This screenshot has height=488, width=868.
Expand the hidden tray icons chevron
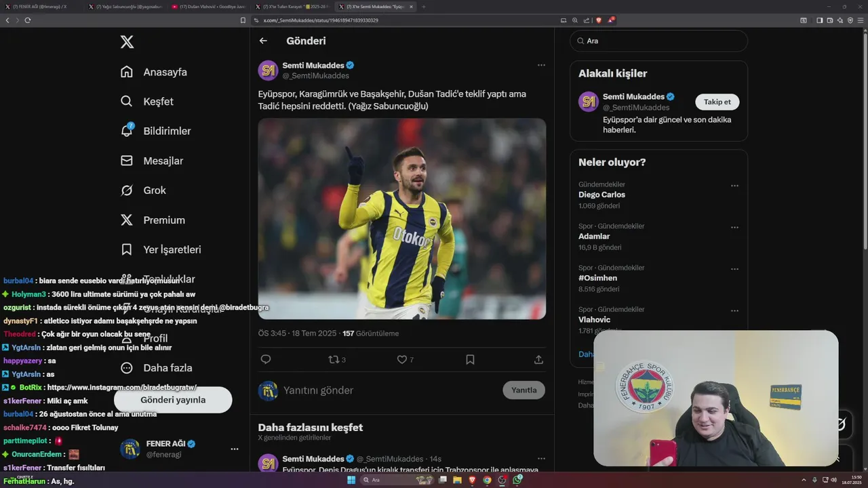pyautogui.click(x=804, y=480)
